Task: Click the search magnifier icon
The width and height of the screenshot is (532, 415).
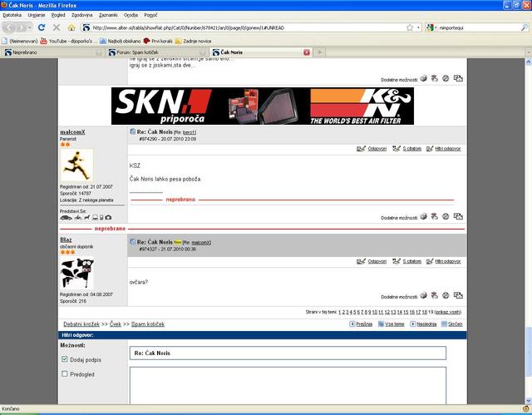Action: click(x=525, y=27)
